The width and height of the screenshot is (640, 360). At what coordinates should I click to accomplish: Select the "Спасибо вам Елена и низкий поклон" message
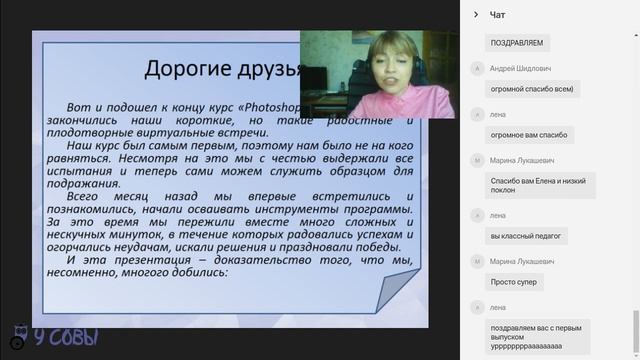pos(540,185)
